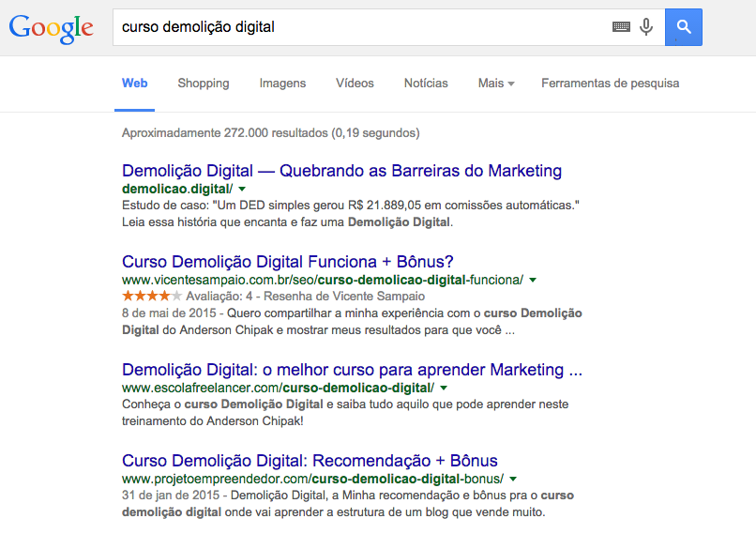Open 'Demolição Digital — Quebrando as Barreiras do Marketing'
The height and width of the screenshot is (534, 756).
pyautogui.click(x=341, y=171)
